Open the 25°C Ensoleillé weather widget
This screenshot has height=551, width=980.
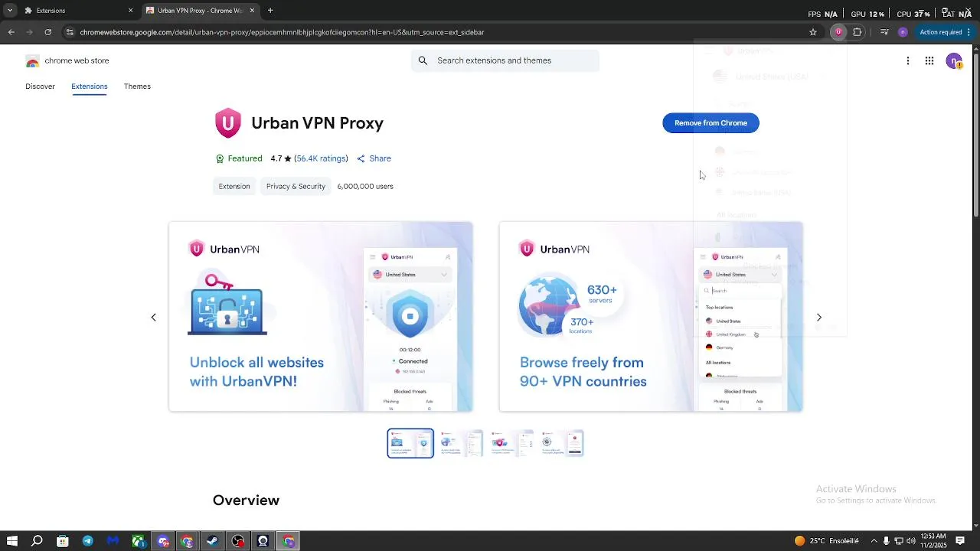pyautogui.click(x=827, y=541)
